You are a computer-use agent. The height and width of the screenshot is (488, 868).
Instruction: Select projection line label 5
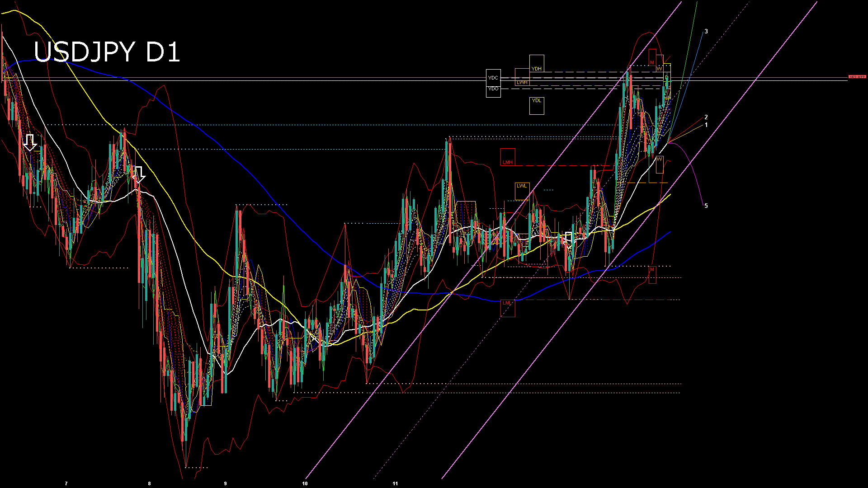click(706, 206)
